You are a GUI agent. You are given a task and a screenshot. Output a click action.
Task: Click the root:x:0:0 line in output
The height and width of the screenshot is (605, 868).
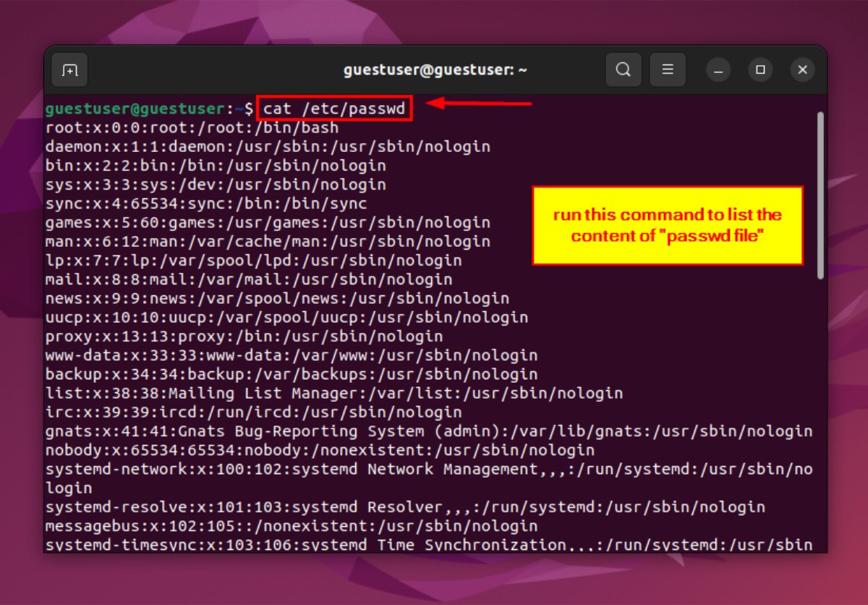click(x=192, y=128)
